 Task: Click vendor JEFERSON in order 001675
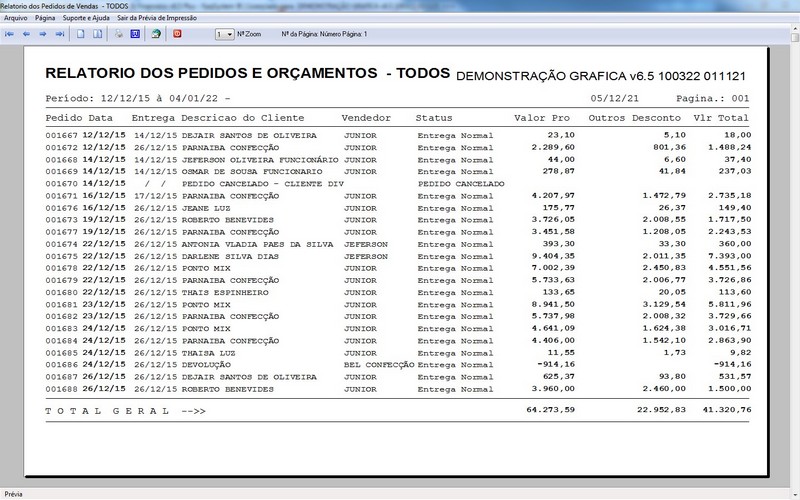click(366, 256)
